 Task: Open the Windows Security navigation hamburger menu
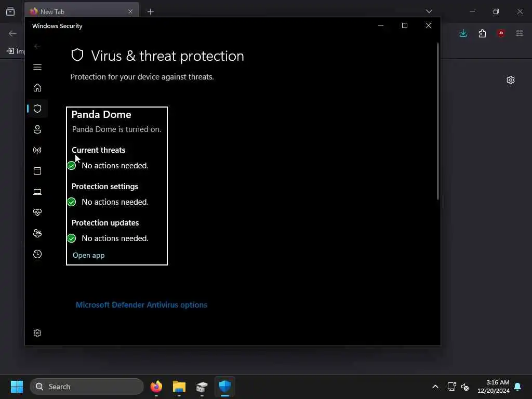[x=37, y=67]
